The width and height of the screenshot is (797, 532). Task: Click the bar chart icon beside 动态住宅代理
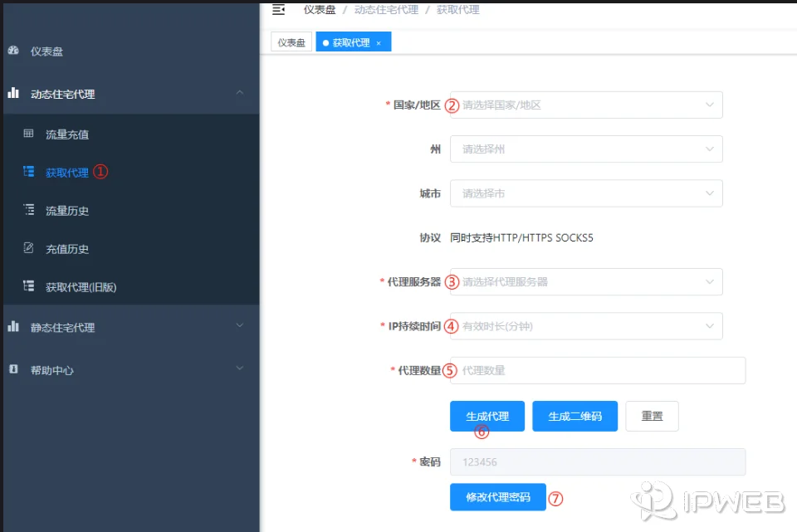(14, 94)
